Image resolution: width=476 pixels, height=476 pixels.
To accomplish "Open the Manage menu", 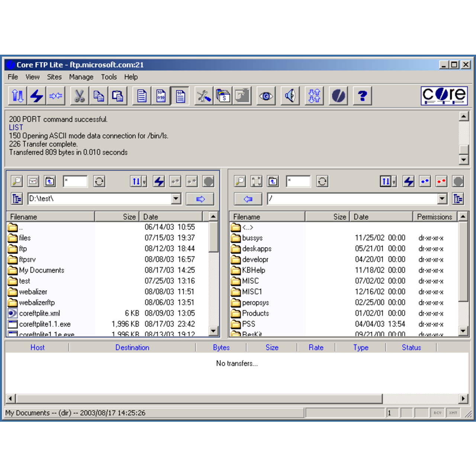I will click(x=81, y=77).
